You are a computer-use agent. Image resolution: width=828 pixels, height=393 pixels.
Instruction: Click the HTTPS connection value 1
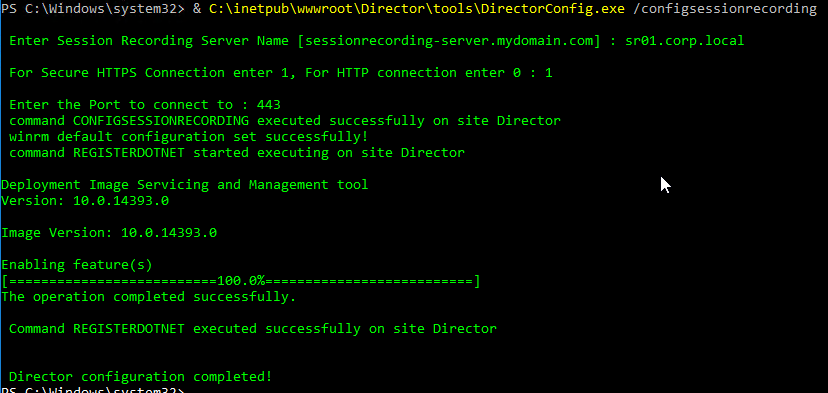pyautogui.click(x=549, y=73)
